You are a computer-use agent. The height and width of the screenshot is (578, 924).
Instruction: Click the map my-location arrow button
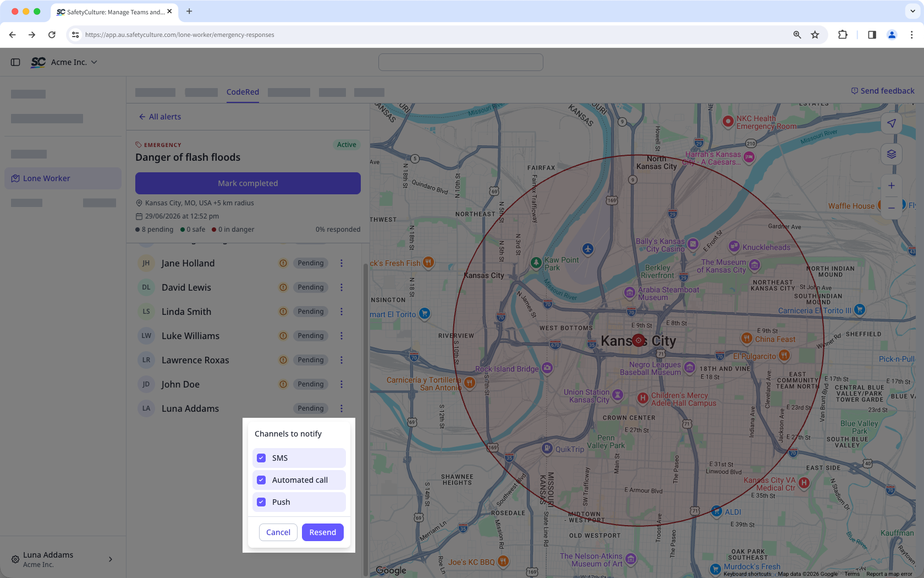892,123
